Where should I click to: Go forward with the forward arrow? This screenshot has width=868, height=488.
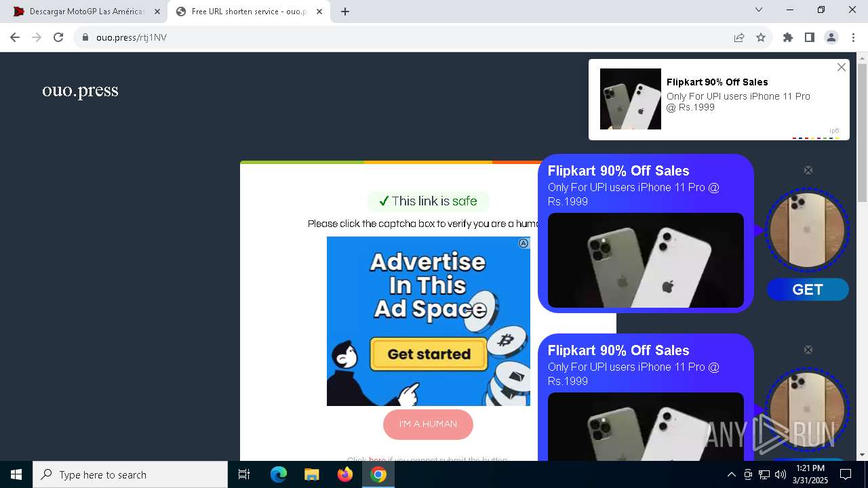tap(37, 37)
